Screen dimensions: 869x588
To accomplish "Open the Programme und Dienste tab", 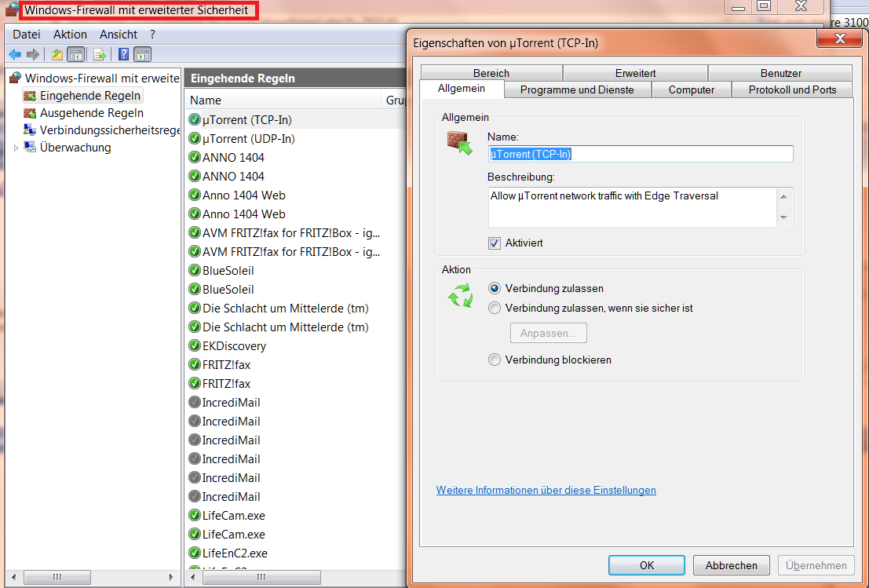I will [577, 89].
